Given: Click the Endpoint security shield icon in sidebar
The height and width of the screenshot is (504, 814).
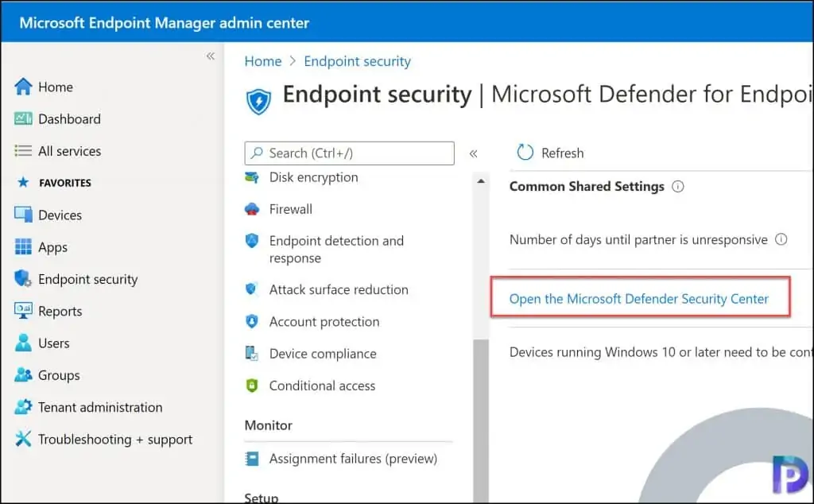Looking at the screenshot, I should (x=23, y=279).
